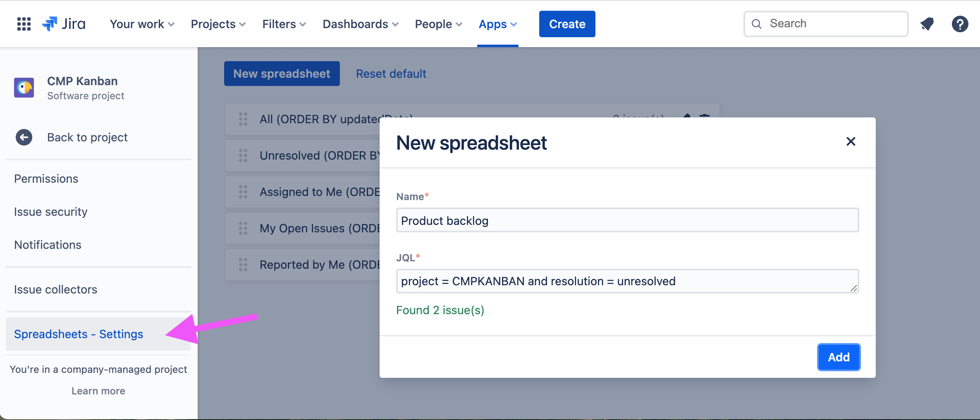
Task: Open notifications via the bell icon
Action: pyautogui.click(x=927, y=24)
